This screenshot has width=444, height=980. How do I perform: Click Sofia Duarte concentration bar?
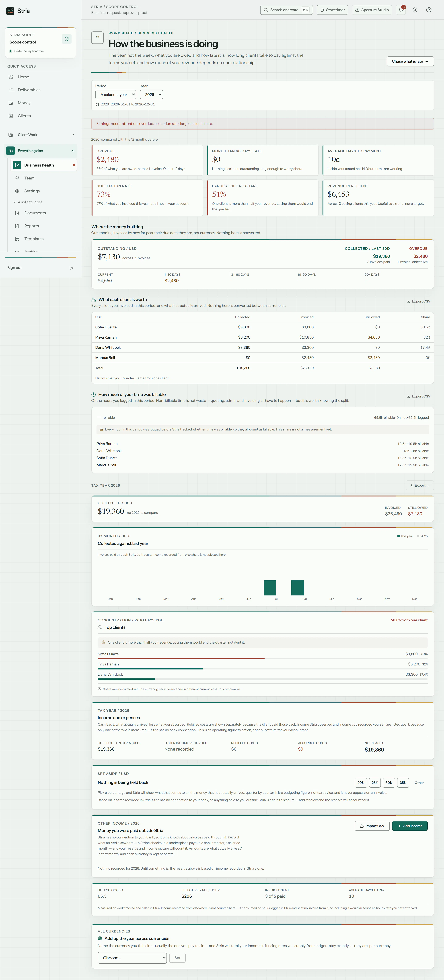[263, 659]
